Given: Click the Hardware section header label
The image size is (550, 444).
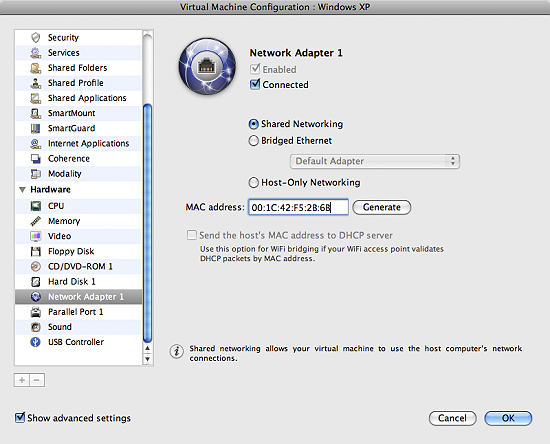Looking at the screenshot, I should (51, 190).
